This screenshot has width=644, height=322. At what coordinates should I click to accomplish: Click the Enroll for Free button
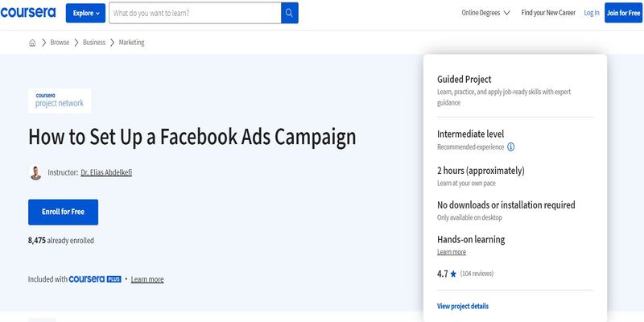coord(64,212)
